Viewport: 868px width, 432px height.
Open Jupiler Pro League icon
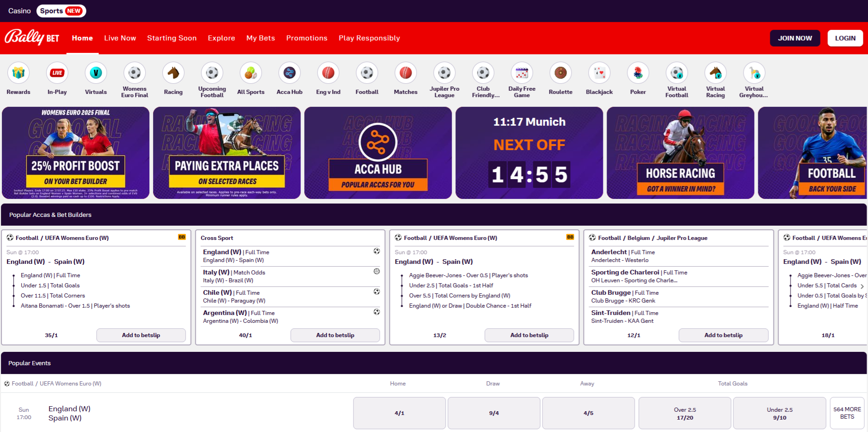click(x=444, y=73)
